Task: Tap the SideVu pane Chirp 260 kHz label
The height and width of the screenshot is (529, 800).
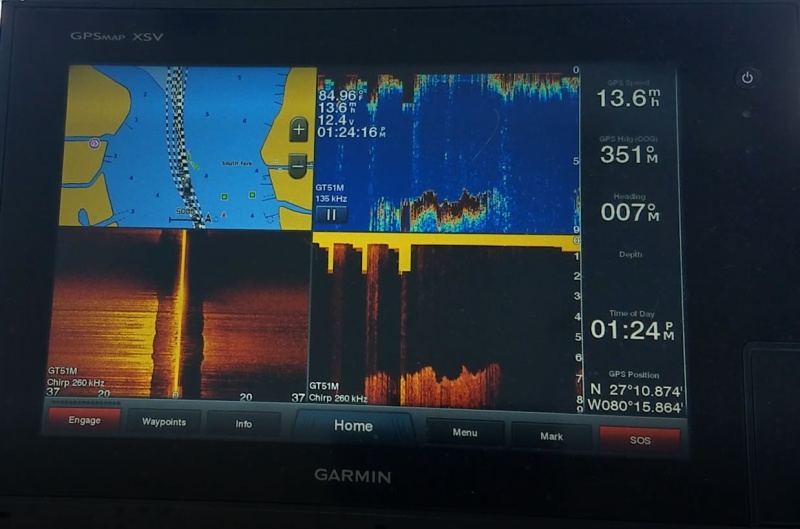Action: click(x=76, y=382)
